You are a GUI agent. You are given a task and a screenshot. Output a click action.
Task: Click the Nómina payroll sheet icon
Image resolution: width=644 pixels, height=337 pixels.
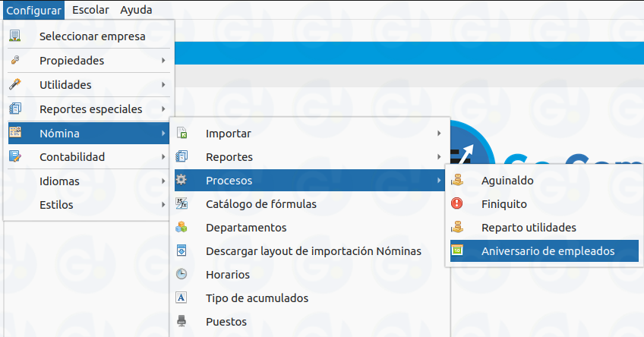tap(15, 132)
